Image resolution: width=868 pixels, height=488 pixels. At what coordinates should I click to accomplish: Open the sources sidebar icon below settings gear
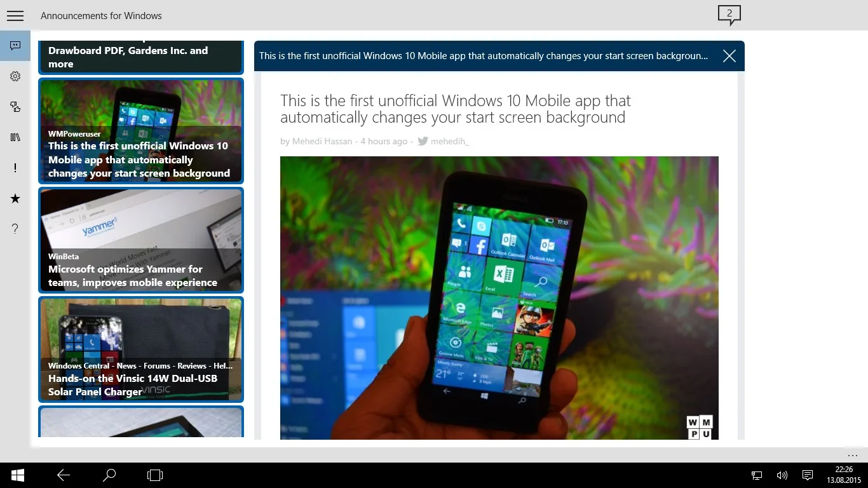(15, 107)
